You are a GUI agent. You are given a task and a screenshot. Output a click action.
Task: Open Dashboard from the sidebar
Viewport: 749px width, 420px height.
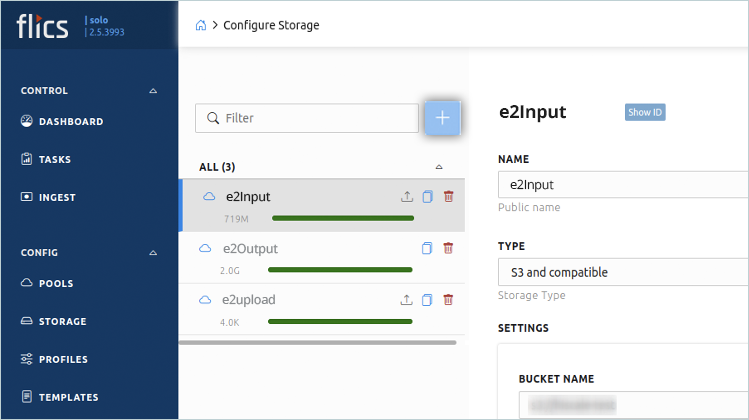coord(70,122)
